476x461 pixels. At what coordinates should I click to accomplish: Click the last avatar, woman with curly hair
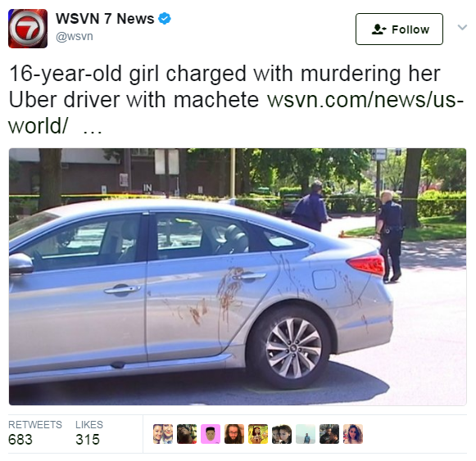click(x=353, y=434)
